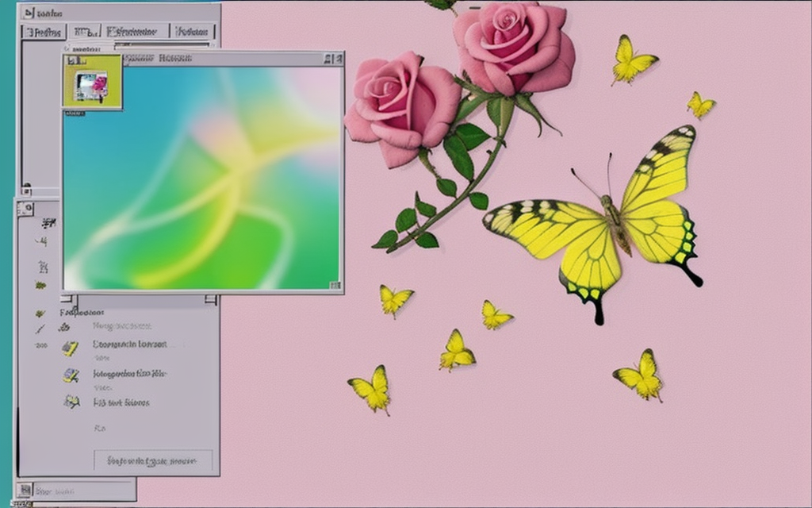This screenshot has height=508, width=812.
Task: Click the small box at the left of the panel's header strip
Action: coord(67,299)
